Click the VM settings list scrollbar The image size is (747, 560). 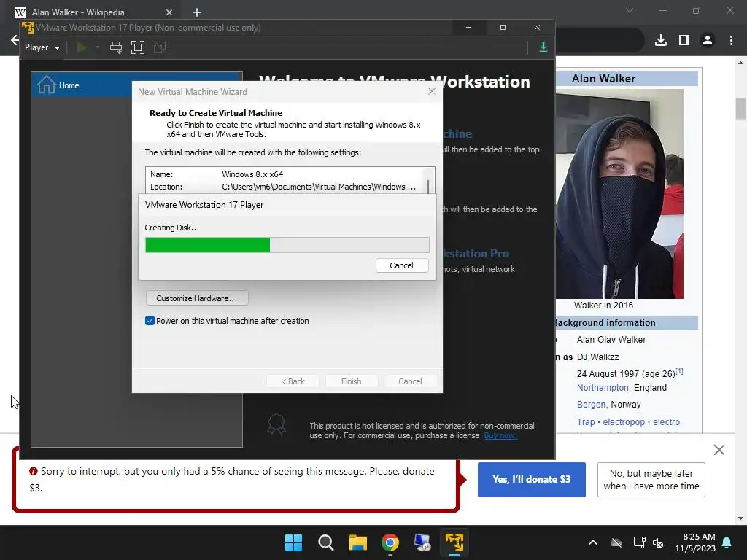pos(428,185)
